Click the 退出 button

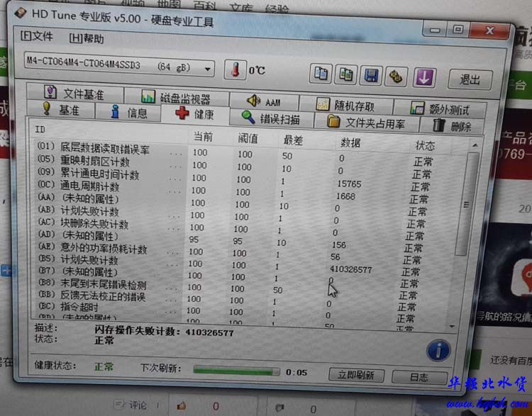(470, 79)
